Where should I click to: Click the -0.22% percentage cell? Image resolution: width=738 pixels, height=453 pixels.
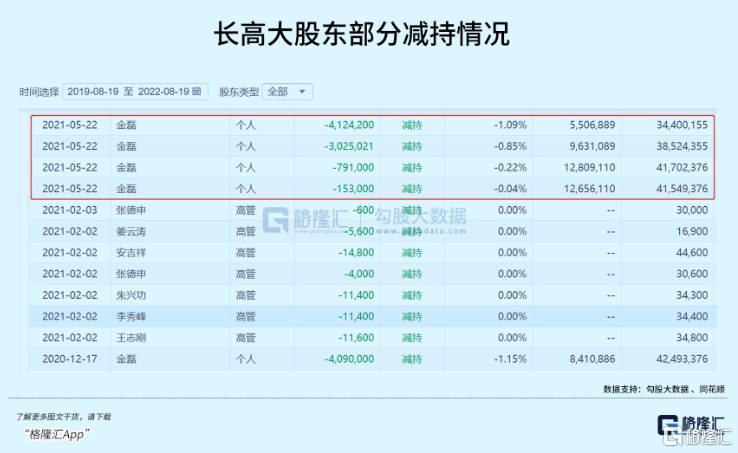[510, 168]
